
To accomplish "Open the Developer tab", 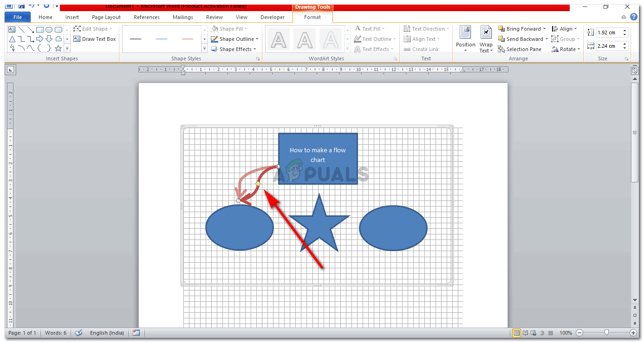I will point(273,17).
